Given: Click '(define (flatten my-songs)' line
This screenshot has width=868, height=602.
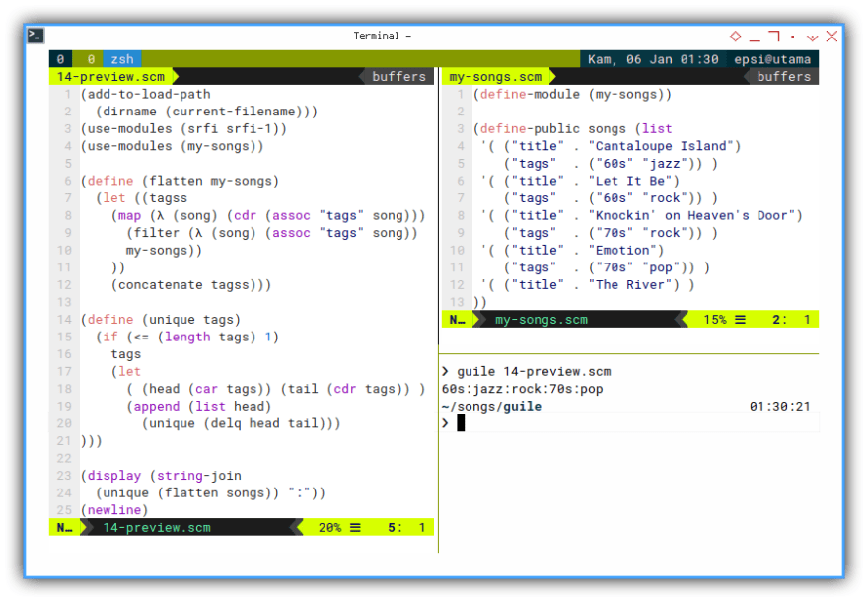Looking at the screenshot, I should (x=180, y=182).
